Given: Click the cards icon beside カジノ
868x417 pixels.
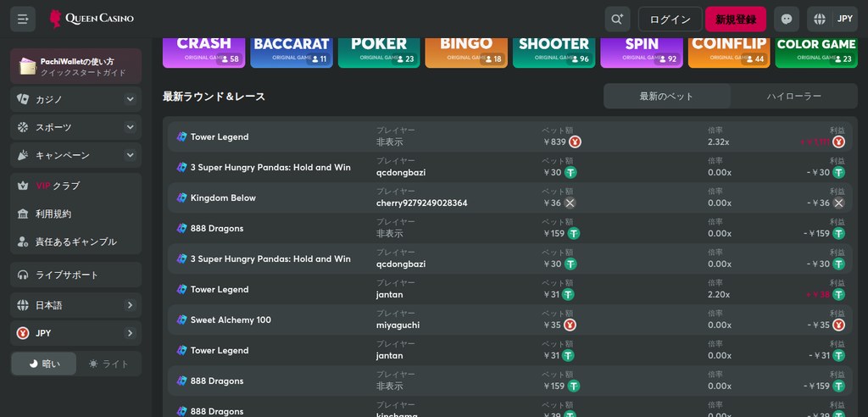Looking at the screenshot, I should pyautogui.click(x=23, y=99).
